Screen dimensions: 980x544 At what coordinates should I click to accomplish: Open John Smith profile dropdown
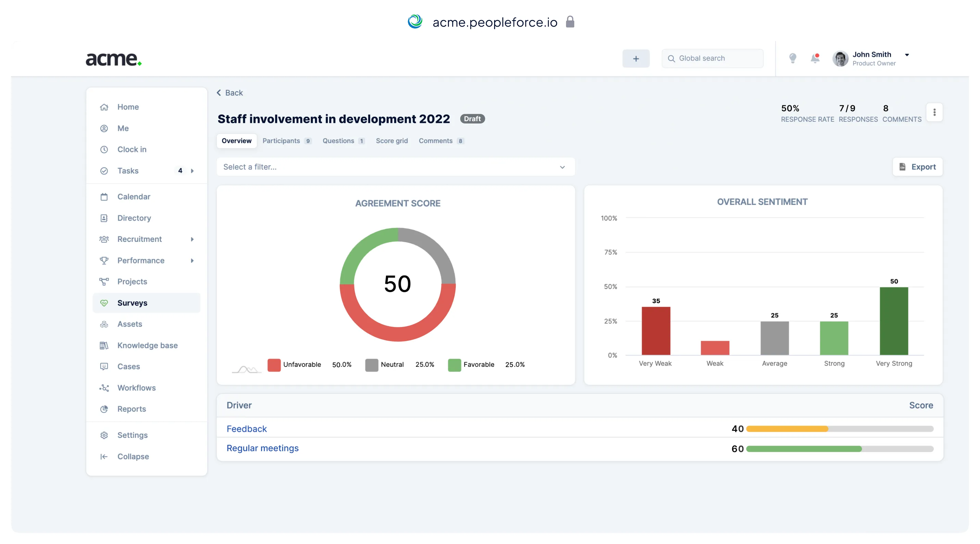click(x=907, y=55)
